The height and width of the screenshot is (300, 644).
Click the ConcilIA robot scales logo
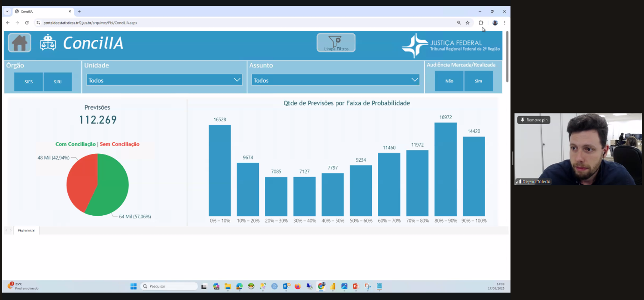[48, 43]
